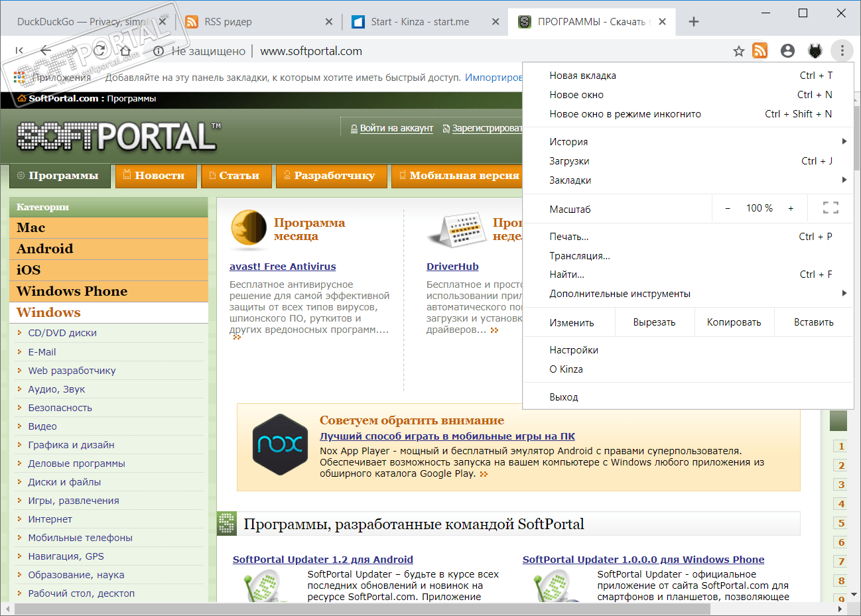Image resolution: width=861 pixels, height=616 pixels.
Task: Click the Nox app hexagon icon
Action: click(x=280, y=444)
